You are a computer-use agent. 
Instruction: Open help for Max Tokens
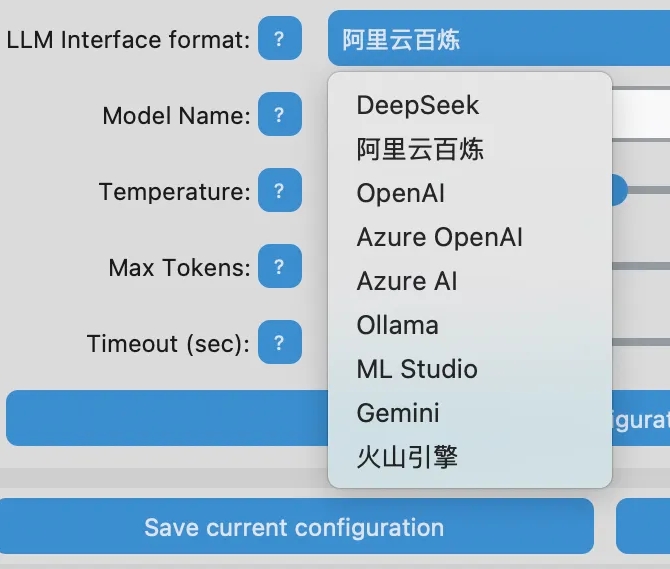click(x=280, y=266)
